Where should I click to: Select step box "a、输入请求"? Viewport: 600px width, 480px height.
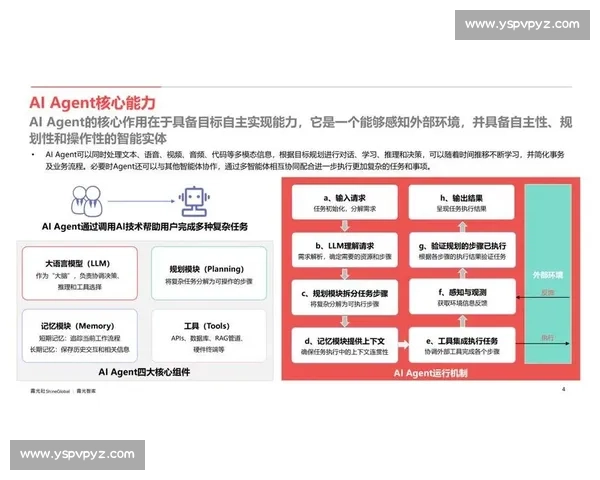coord(344,202)
